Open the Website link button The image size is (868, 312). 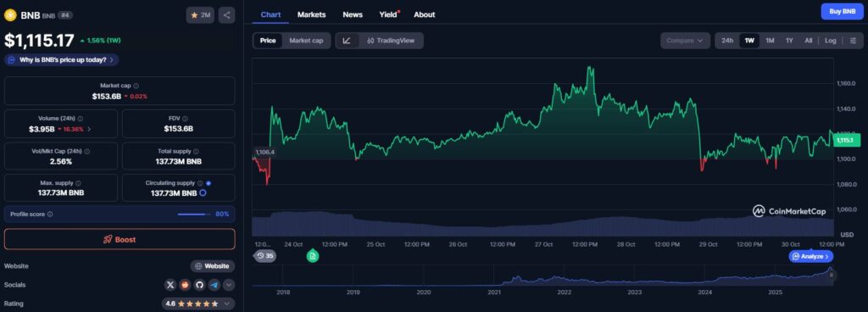pos(213,266)
